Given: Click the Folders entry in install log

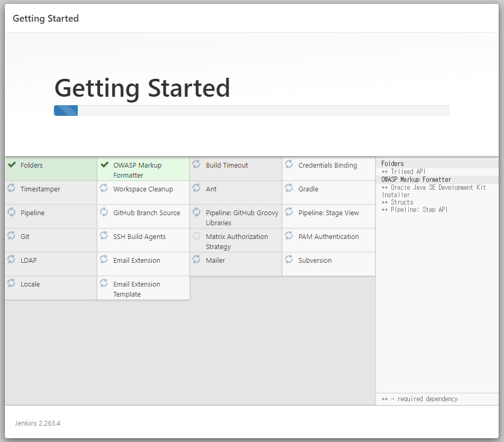Looking at the screenshot, I should click(x=392, y=163).
